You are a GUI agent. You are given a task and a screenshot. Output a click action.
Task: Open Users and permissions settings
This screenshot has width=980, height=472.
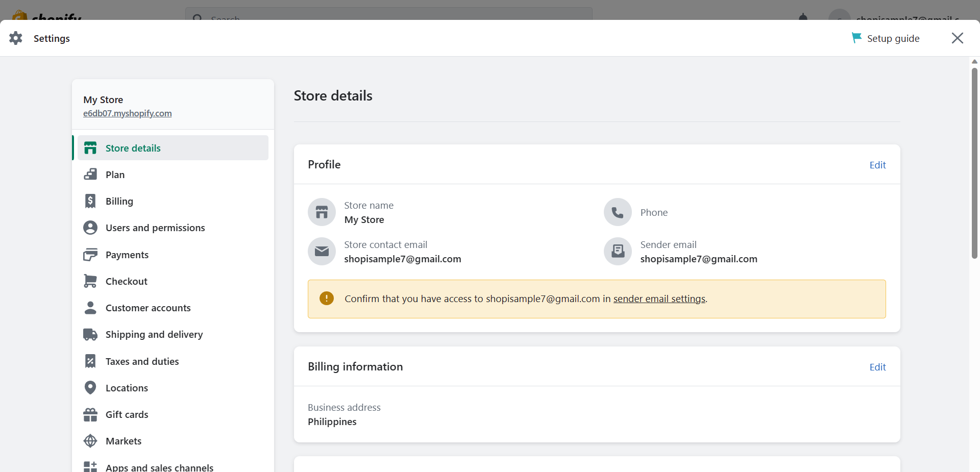pos(173,228)
